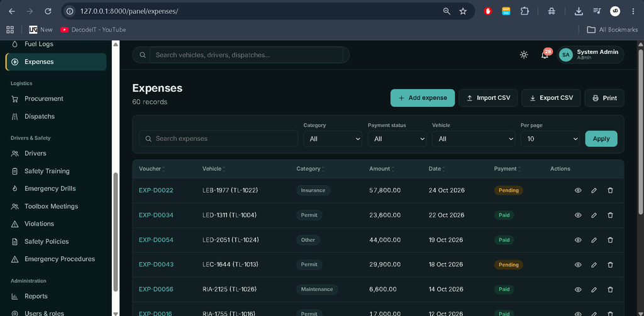View expense EXP-D0022 via eye icon

(x=578, y=190)
